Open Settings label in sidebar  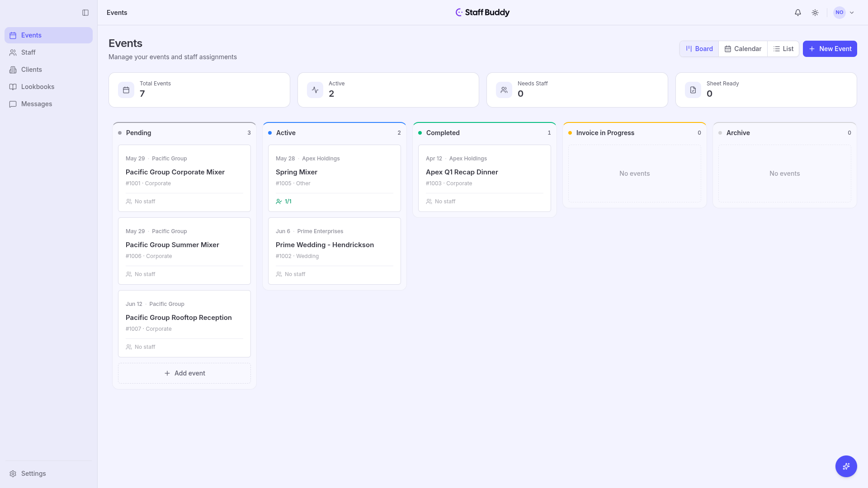click(33, 474)
